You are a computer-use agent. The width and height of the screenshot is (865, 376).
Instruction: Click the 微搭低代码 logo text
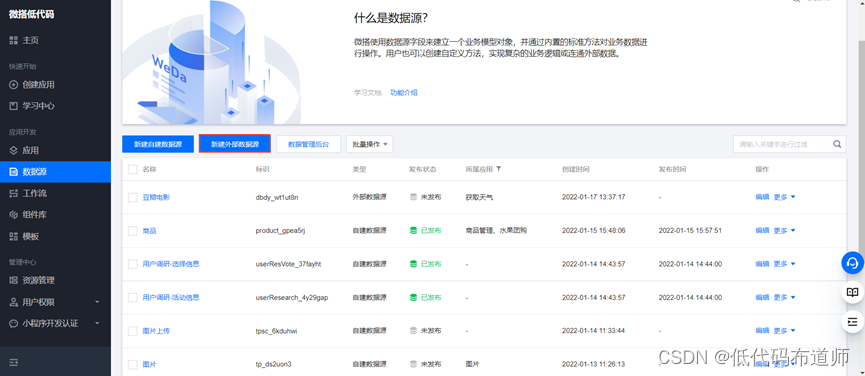[31, 14]
